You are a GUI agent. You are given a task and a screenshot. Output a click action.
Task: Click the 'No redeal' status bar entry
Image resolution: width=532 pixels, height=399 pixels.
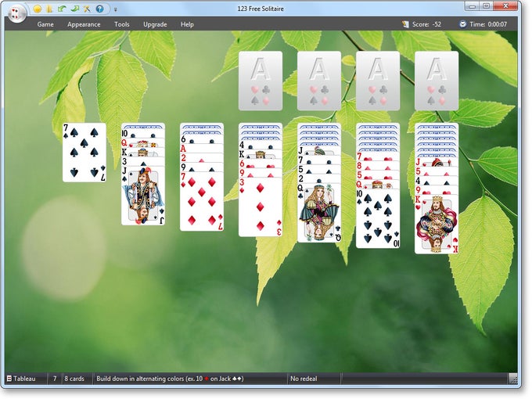coord(304,379)
